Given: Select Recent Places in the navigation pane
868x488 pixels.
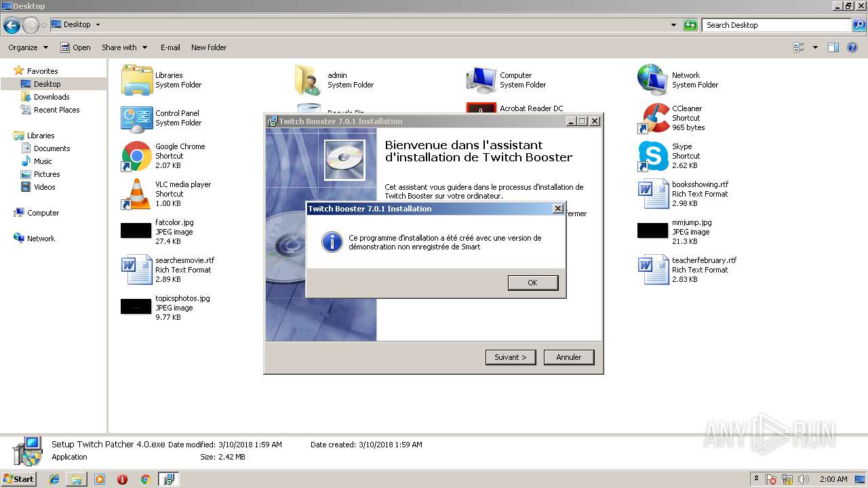Looking at the screenshot, I should [x=56, y=110].
